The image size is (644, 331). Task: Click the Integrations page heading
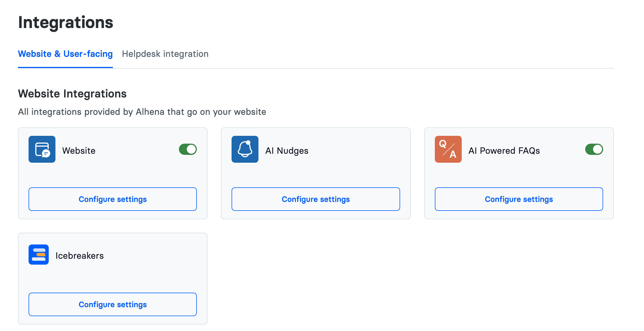click(x=66, y=22)
